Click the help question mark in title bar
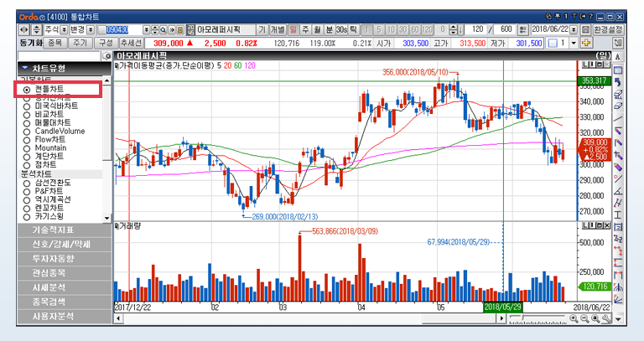Screen dimensions: 644x341 click(x=590, y=17)
